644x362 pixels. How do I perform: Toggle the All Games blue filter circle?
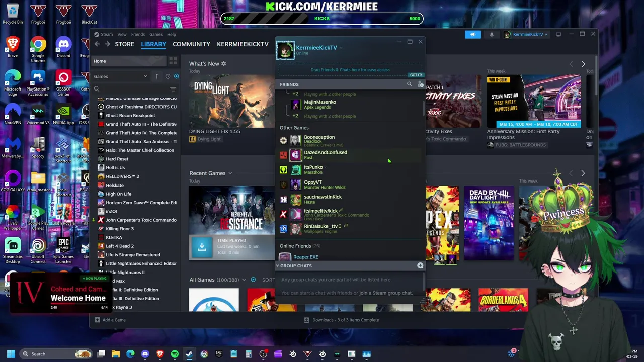tap(253, 280)
